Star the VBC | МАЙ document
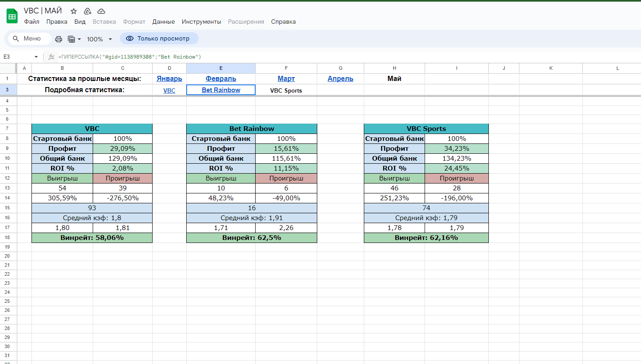The image size is (641, 364). pos(74,11)
